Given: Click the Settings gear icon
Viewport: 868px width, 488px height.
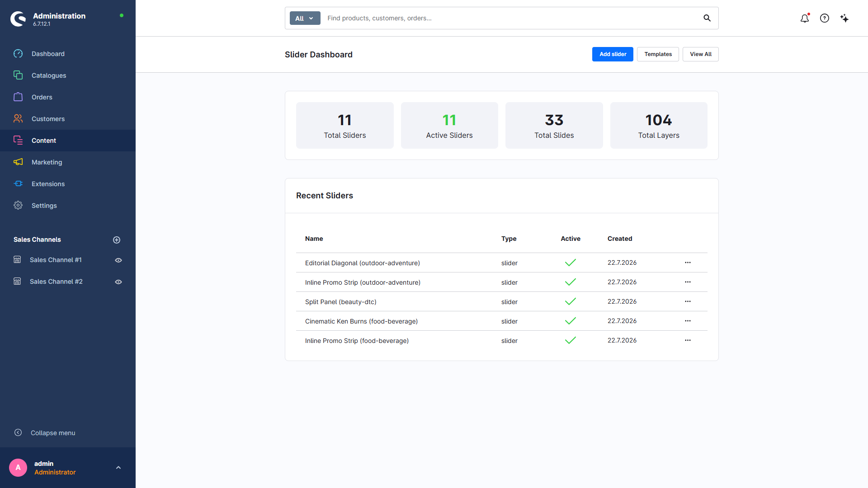Looking at the screenshot, I should 18,205.
